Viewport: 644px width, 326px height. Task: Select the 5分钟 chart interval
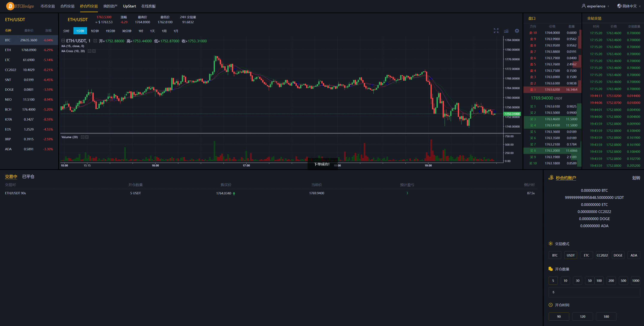[95, 31]
